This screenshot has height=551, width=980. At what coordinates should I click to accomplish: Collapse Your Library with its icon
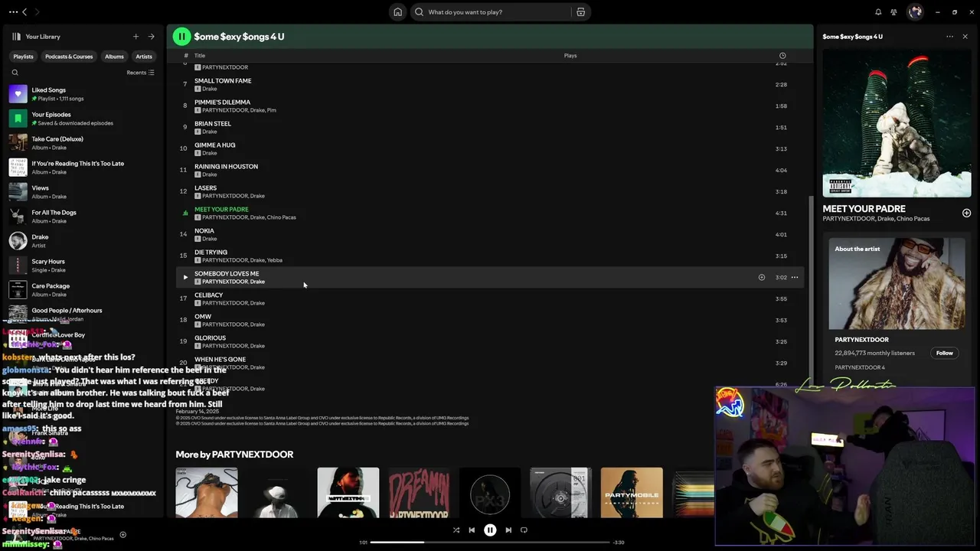(x=16, y=37)
